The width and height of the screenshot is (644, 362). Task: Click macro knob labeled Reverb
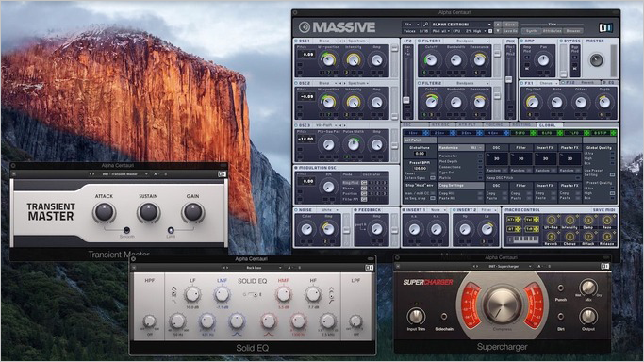click(x=552, y=237)
